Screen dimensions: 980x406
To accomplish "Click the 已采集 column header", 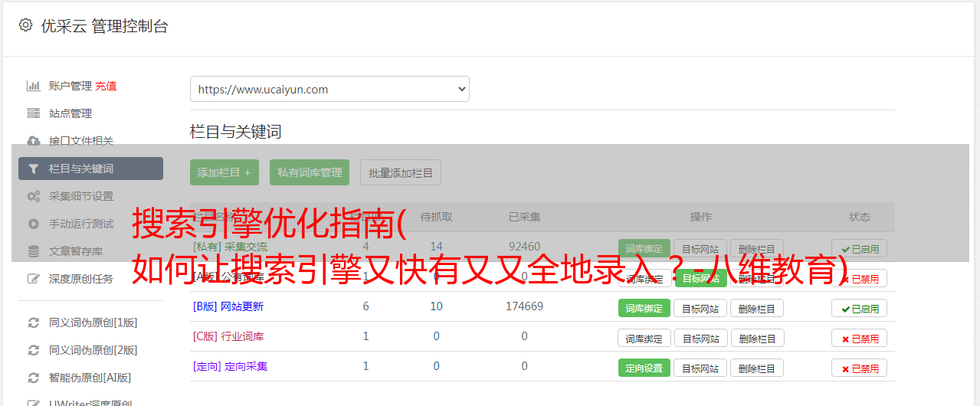I will pyautogui.click(x=524, y=217).
